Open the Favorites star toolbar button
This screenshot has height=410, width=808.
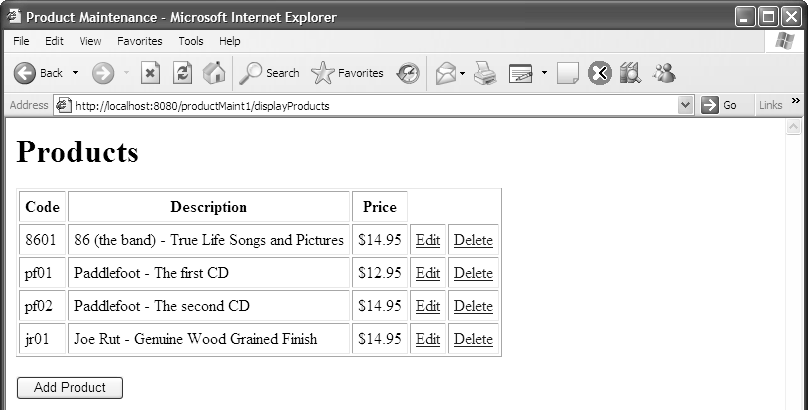(x=347, y=73)
